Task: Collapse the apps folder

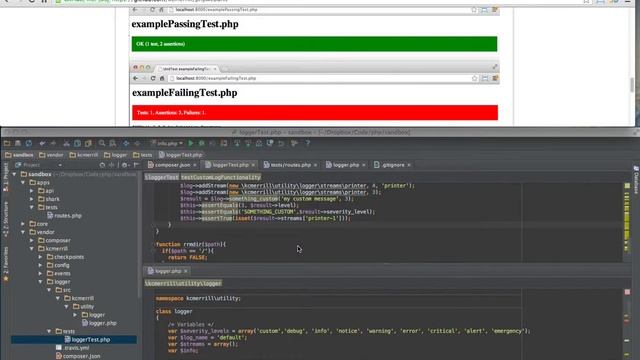Action: pyautogui.click(x=23, y=182)
